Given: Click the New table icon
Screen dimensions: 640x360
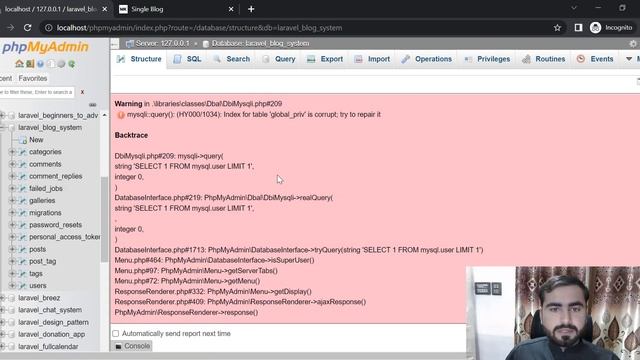Looking at the screenshot, I should (x=23, y=140).
